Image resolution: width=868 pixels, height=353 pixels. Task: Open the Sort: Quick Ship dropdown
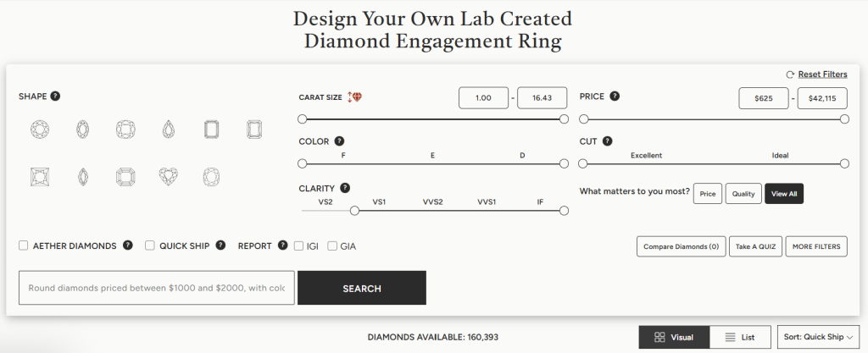click(x=818, y=337)
